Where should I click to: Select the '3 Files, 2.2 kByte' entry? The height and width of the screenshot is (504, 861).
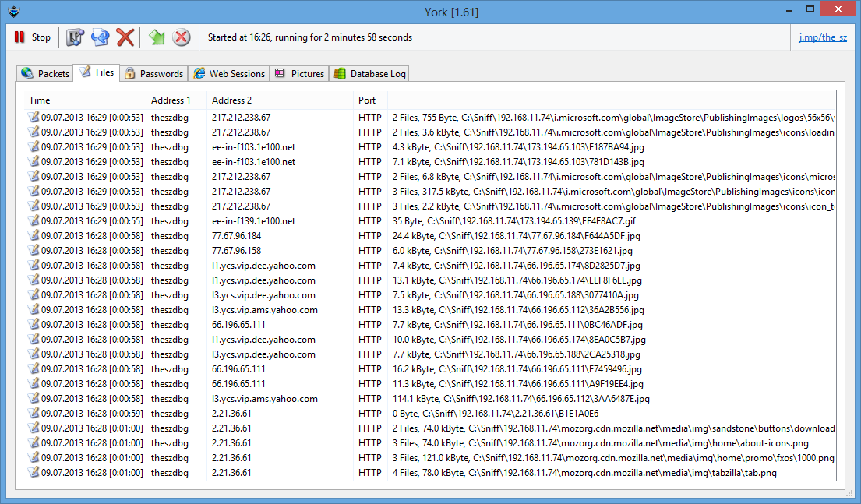pyautogui.click(x=430, y=206)
